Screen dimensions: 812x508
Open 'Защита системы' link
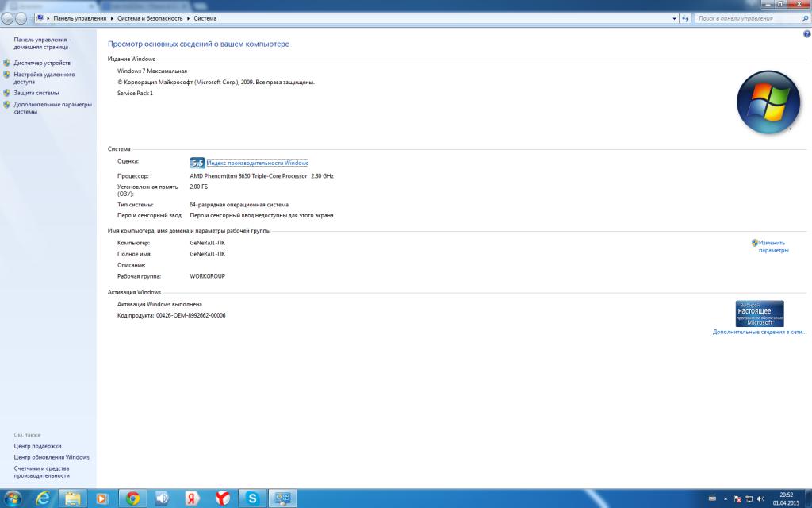click(36, 93)
